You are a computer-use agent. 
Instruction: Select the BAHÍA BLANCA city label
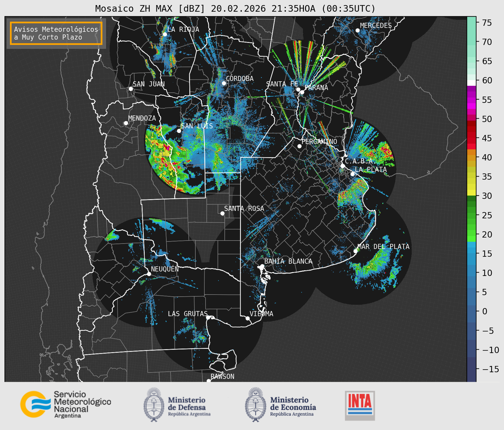point(288,261)
